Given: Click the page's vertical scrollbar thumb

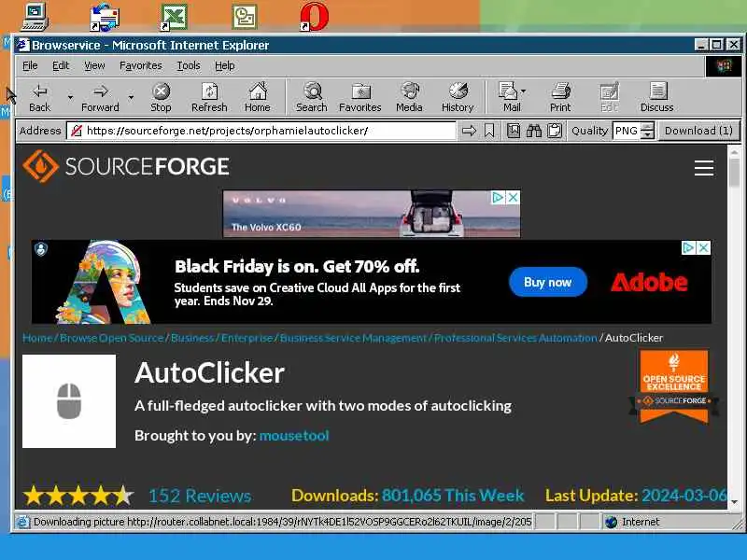Looking at the screenshot, I should 734,173.
